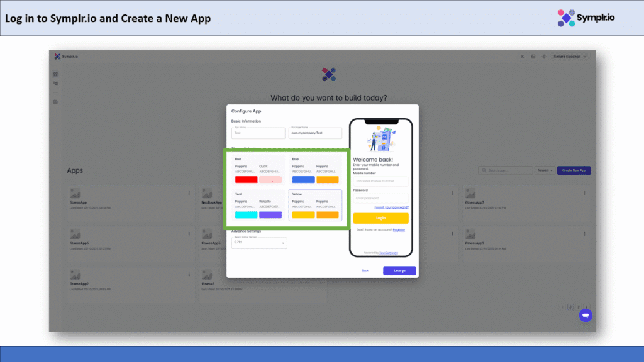Open three-dot menu for fitnessApp7 card

583,193
